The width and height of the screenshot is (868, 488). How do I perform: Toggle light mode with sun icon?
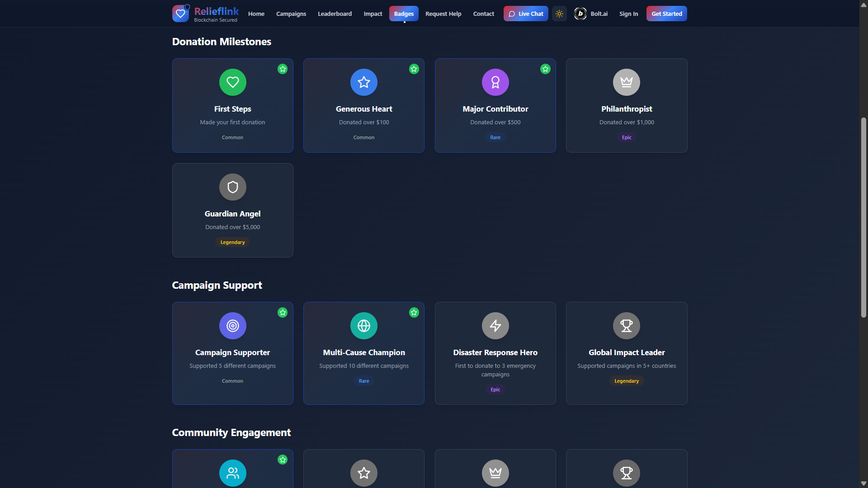pyautogui.click(x=559, y=14)
